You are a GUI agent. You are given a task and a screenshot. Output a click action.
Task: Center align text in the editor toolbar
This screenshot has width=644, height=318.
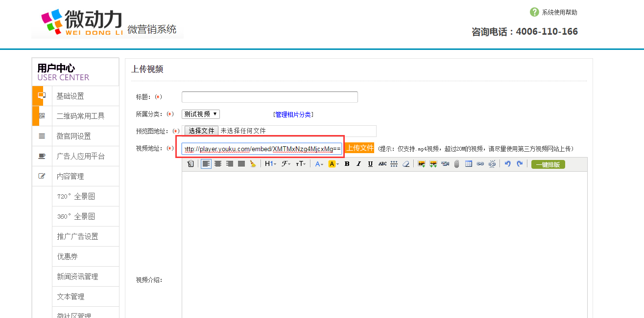218,164
